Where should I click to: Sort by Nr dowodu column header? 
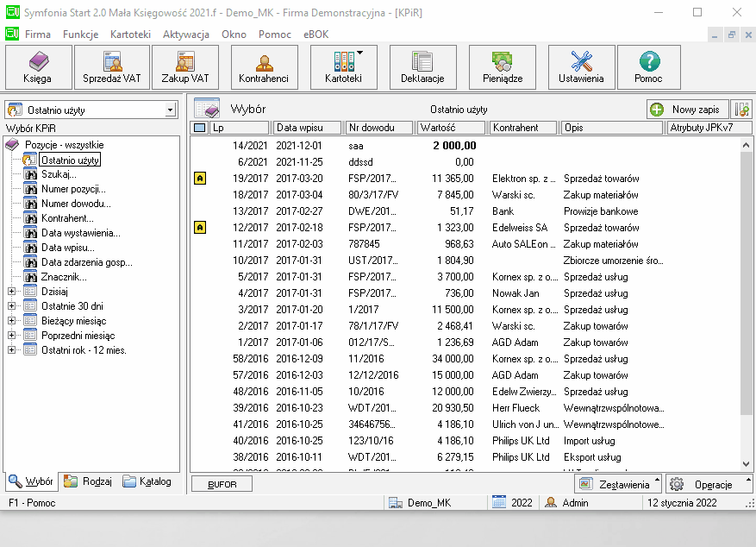pos(379,128)
